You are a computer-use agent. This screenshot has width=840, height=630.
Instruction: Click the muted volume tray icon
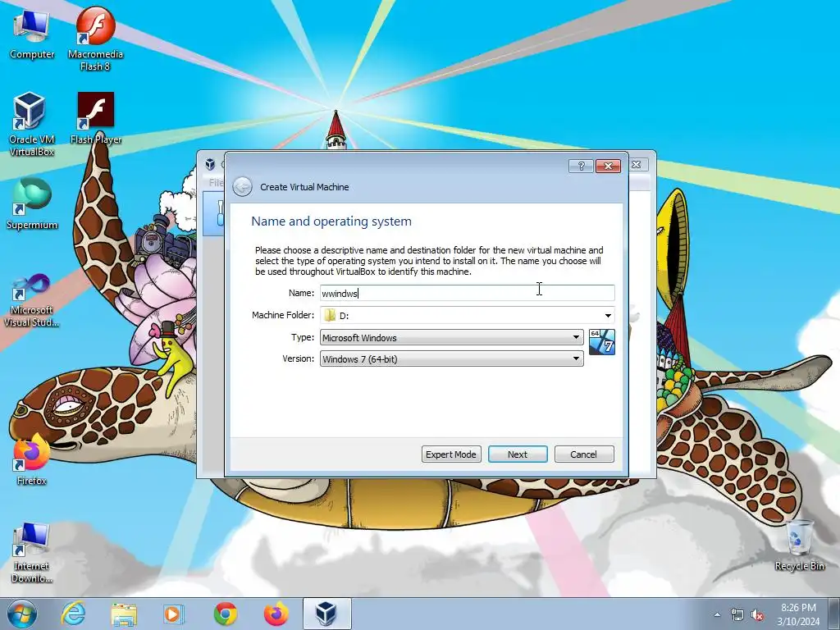(x=757, y=615)
